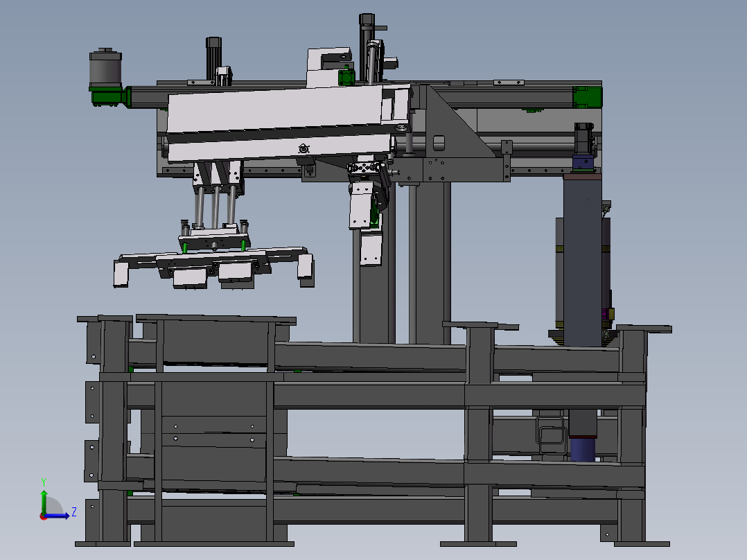Select the green coupling under the gray motor
Viewport: 747px width, 560px height.
click(110, 97)
